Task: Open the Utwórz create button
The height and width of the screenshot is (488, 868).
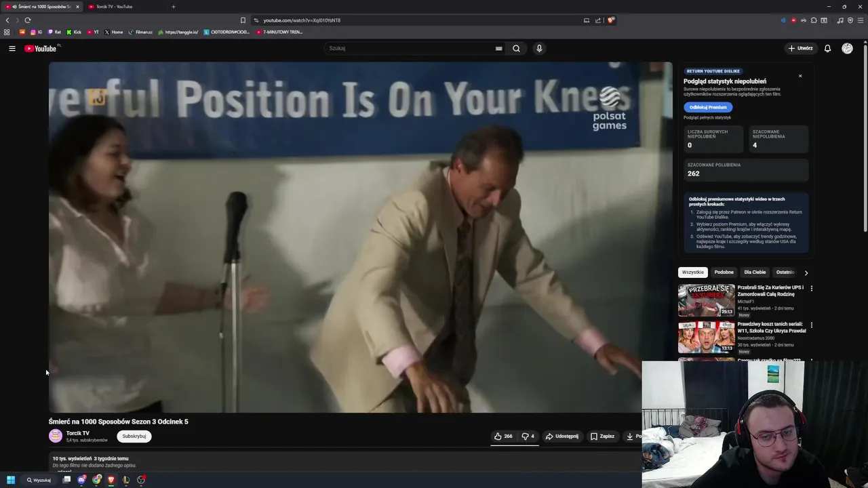Action: click(800, 48)
